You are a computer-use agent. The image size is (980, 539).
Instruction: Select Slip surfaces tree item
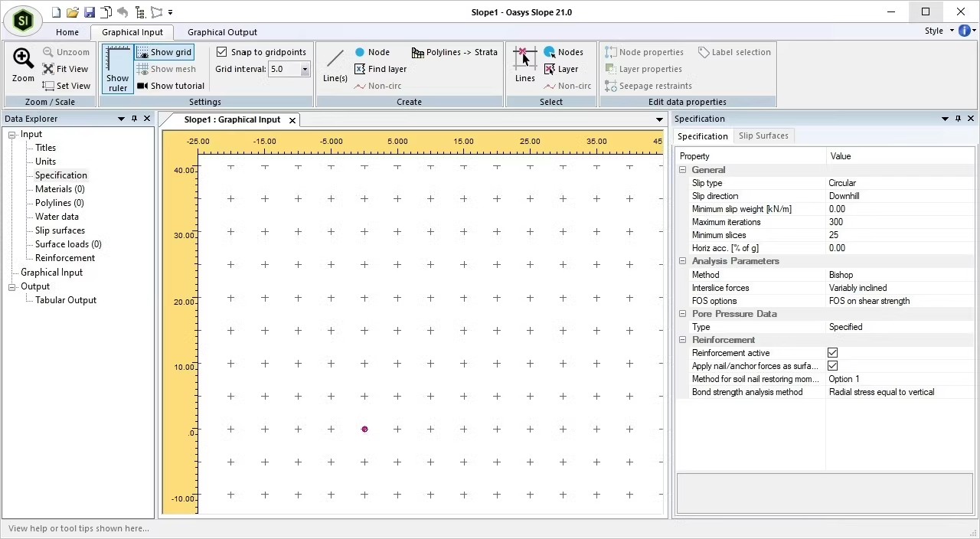[x=60, y=230]
